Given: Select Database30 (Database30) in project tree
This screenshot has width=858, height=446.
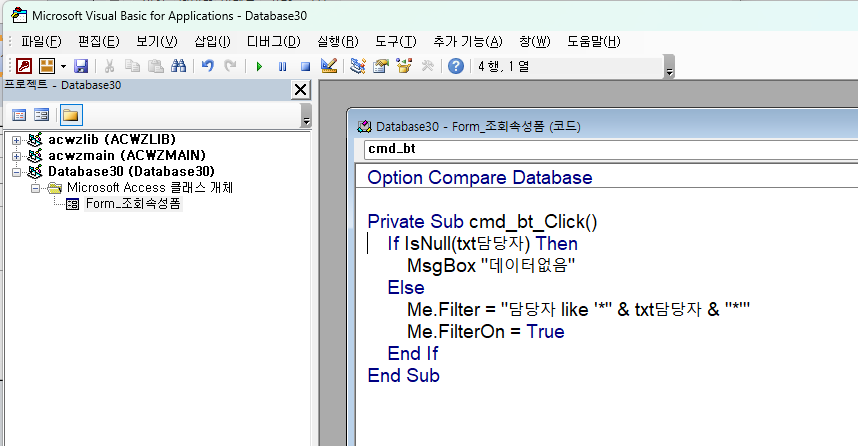Looking at the screenshot, I should (131, 171).
